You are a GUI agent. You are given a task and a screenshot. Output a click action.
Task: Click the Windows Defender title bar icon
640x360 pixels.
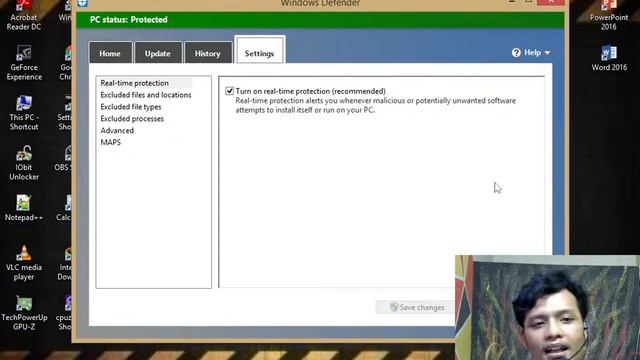82,3
